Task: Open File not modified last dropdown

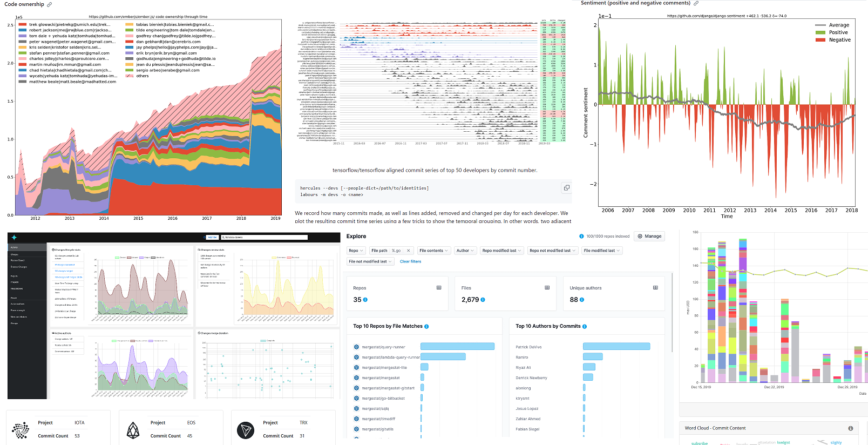Action: point(370,261)
